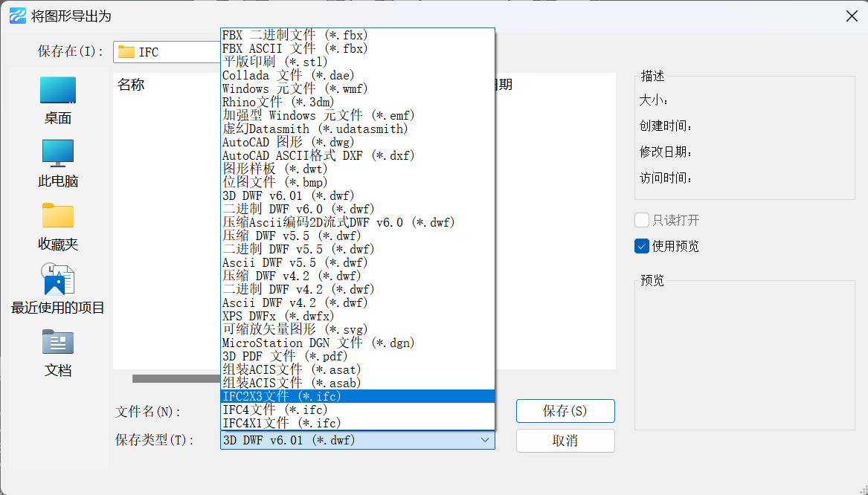
Task: Pick 二进制 DWF v4.2 (*.dwf)
Action: [358, 289]
